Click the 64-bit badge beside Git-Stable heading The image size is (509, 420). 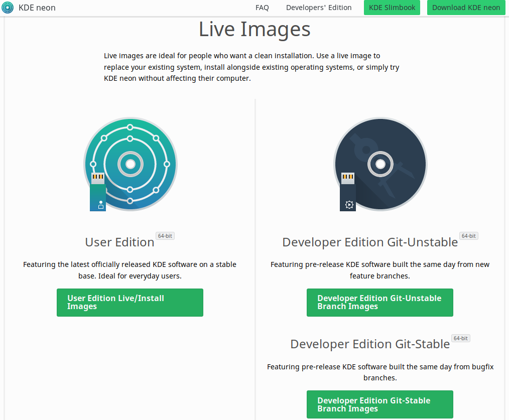[x=461, y=338]
